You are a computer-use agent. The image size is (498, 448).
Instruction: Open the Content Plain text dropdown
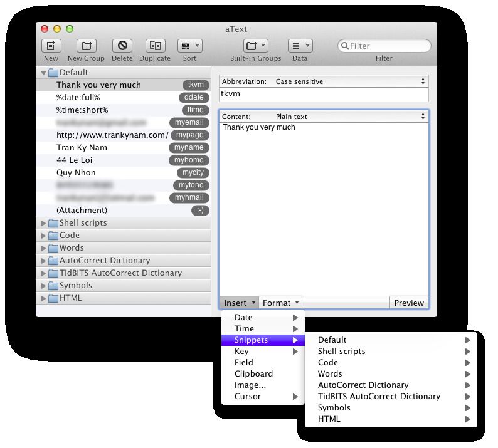(324, 117)
